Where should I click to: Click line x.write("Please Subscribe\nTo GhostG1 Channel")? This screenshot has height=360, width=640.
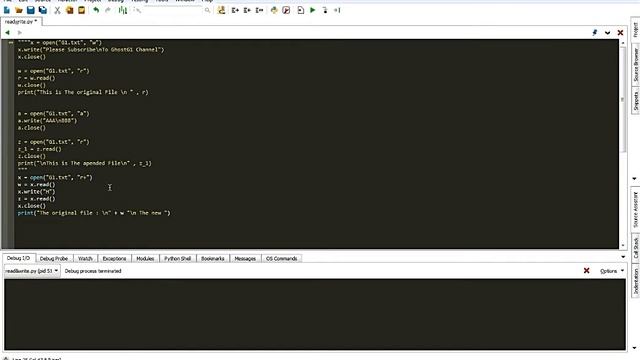click(x=91, y=50)
